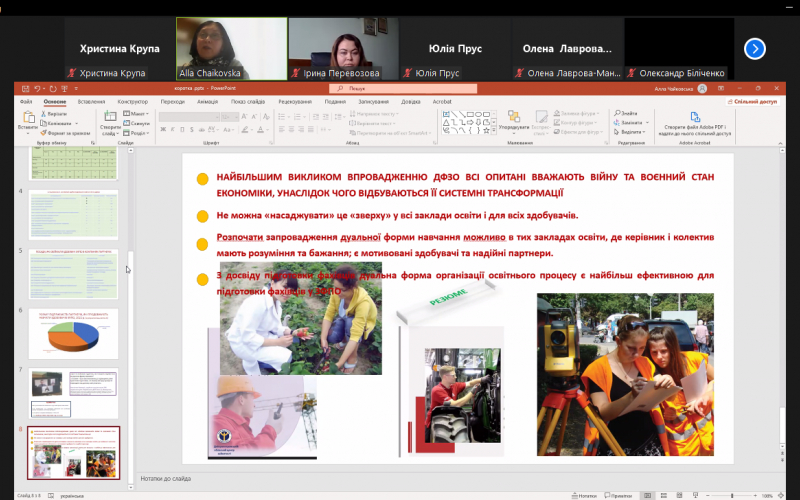Click Reset (Скинути) slide button

pyautogui.click(x=136, y=123)
